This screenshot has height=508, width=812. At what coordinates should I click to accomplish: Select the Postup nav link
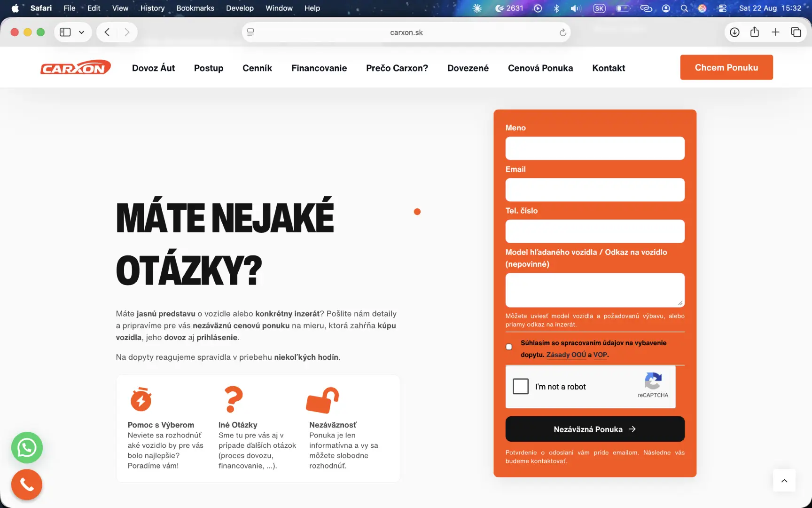(x=209, y=68)
